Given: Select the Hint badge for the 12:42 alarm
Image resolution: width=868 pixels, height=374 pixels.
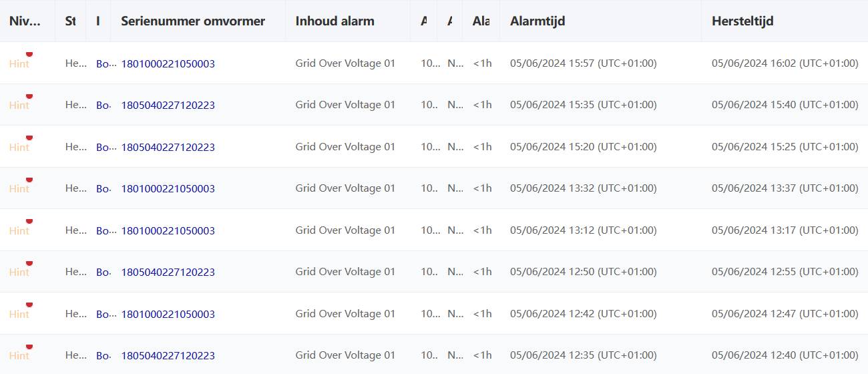Looking at the screenshot, I should [20, 314].
